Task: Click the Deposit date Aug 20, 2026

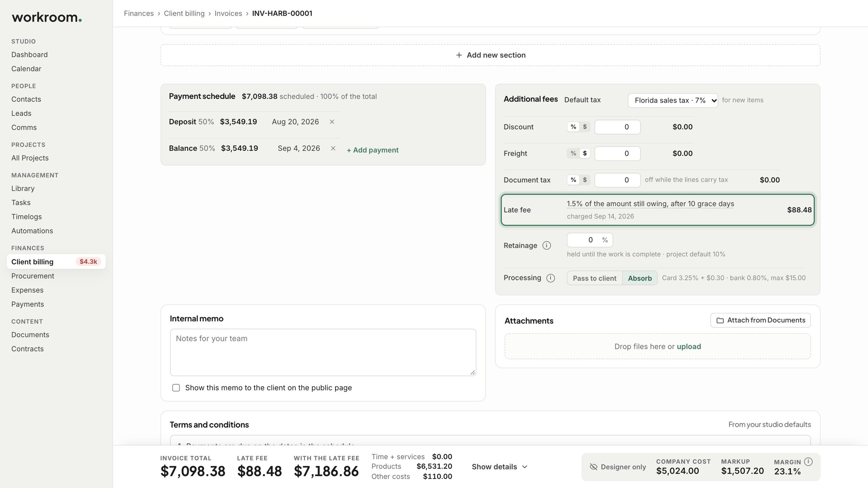Action: 295,122
